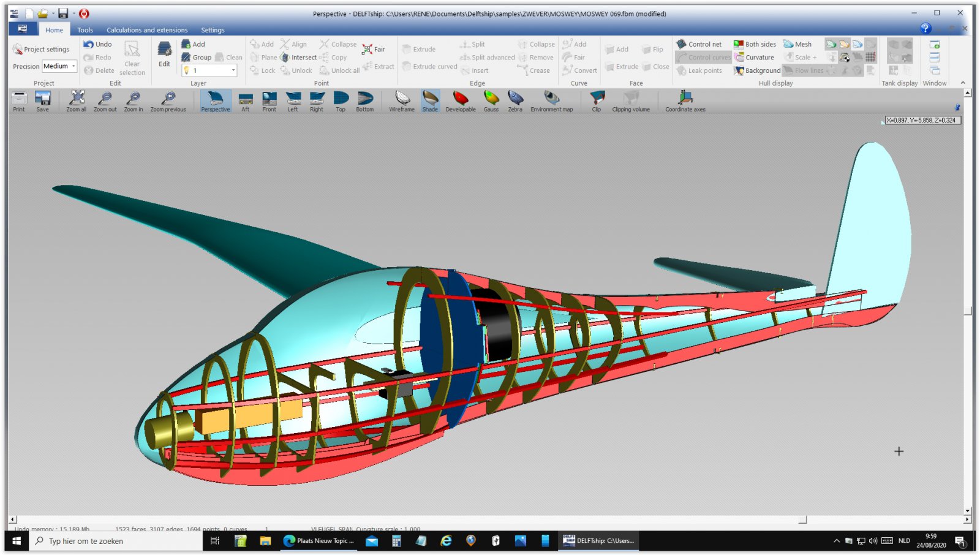
Task: Click the Clip tool
Action: pos(597,101)
